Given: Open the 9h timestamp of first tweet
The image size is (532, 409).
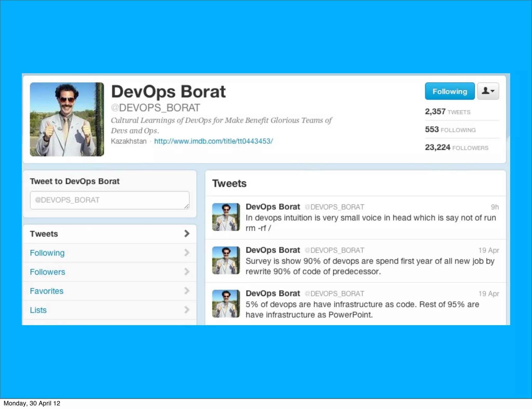Looking at the screenshot, I should (x=494, y=207).
